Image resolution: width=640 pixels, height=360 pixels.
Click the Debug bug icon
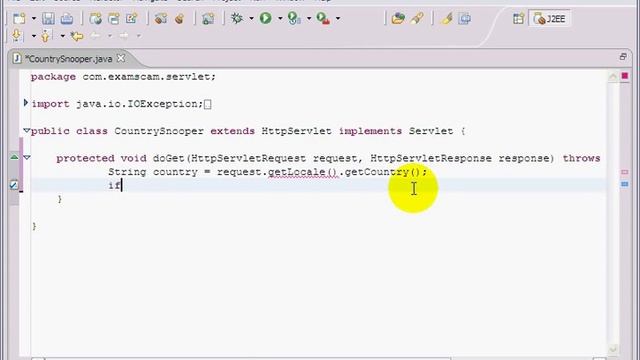pos(237,18)
